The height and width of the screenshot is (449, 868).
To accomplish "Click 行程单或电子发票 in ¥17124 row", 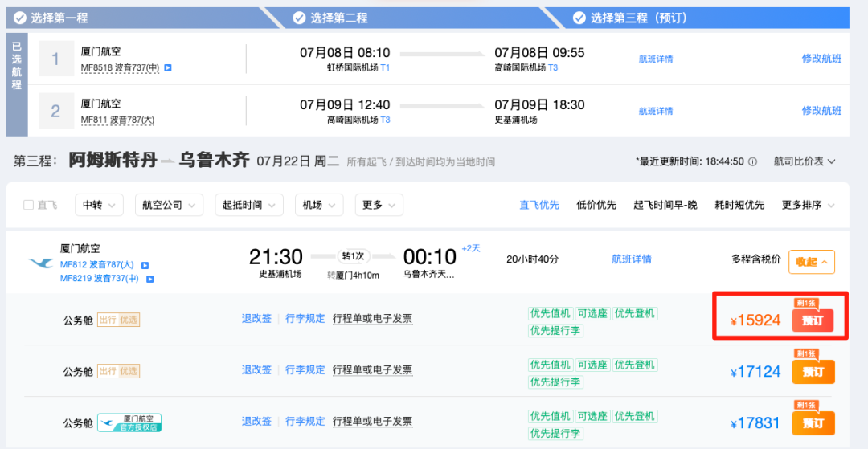I will [x=373, y=370].
